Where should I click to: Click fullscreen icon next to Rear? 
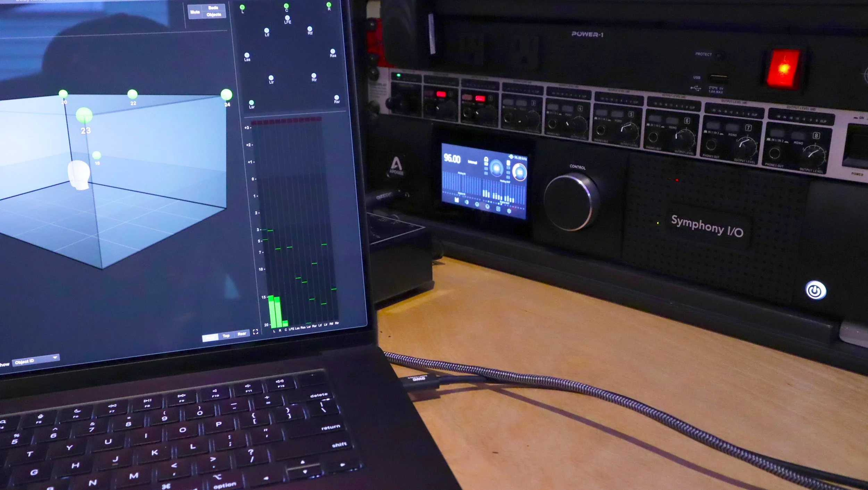point(256,332)
